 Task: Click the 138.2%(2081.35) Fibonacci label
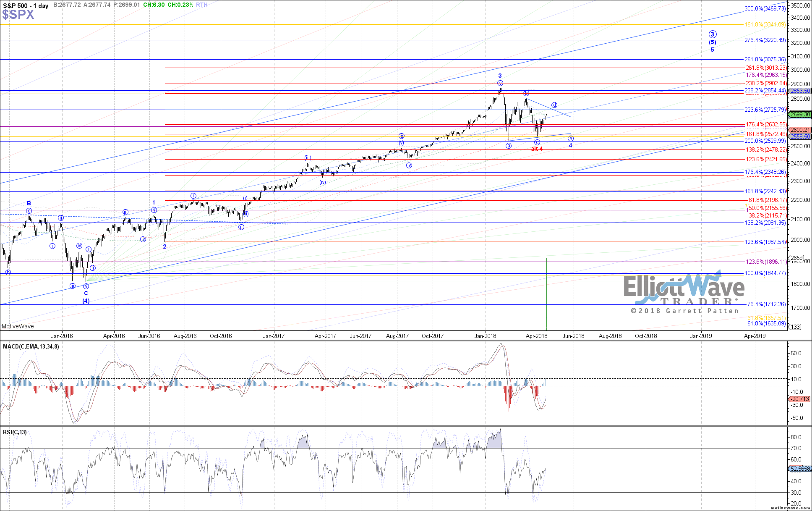(x=765, y=223)
